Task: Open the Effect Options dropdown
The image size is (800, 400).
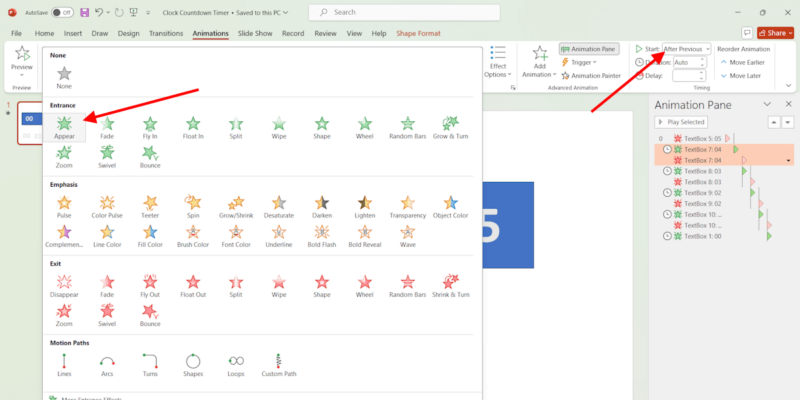Action: click(x=498, y=62)
